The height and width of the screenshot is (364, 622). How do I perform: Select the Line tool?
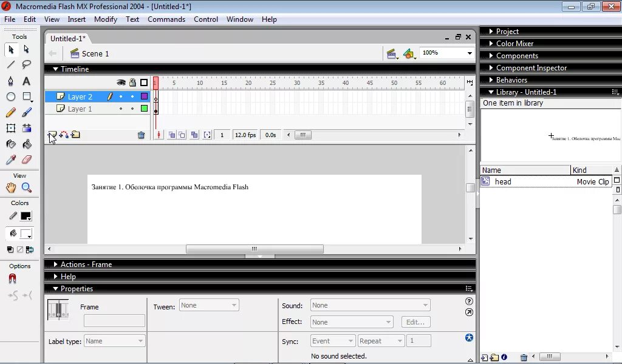pyautogui.click(x=11, y=64)
